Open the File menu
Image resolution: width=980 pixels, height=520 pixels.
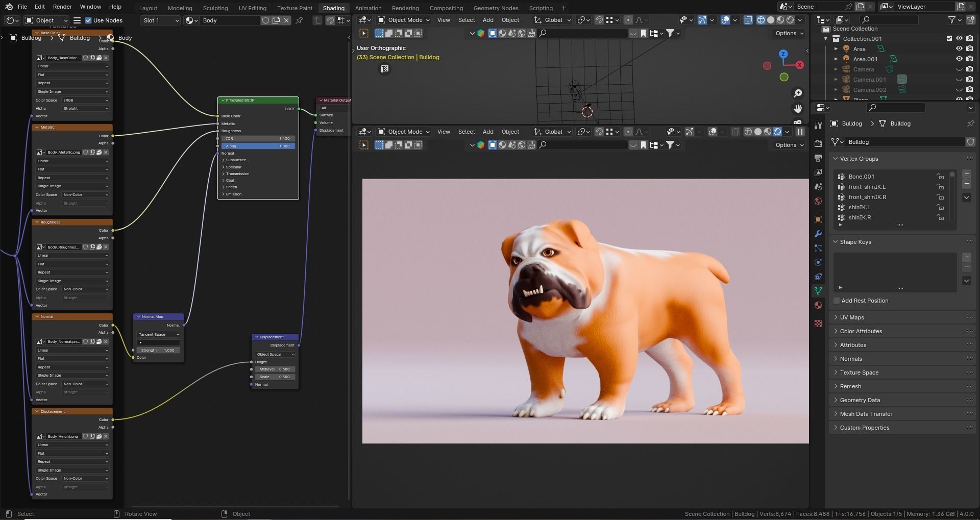(22, 7)
